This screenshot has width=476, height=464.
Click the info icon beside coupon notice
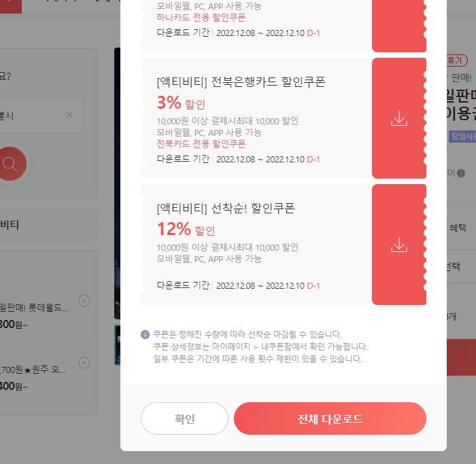[x=145, y=334]
